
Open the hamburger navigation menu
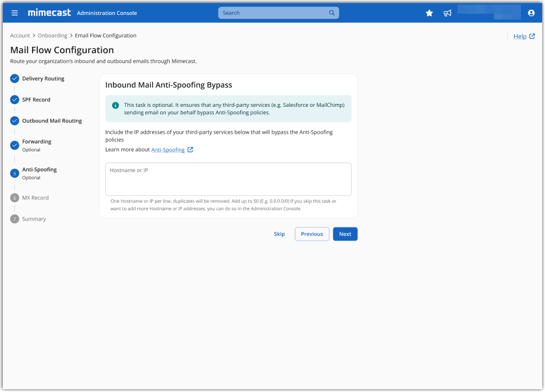point(15,13)
